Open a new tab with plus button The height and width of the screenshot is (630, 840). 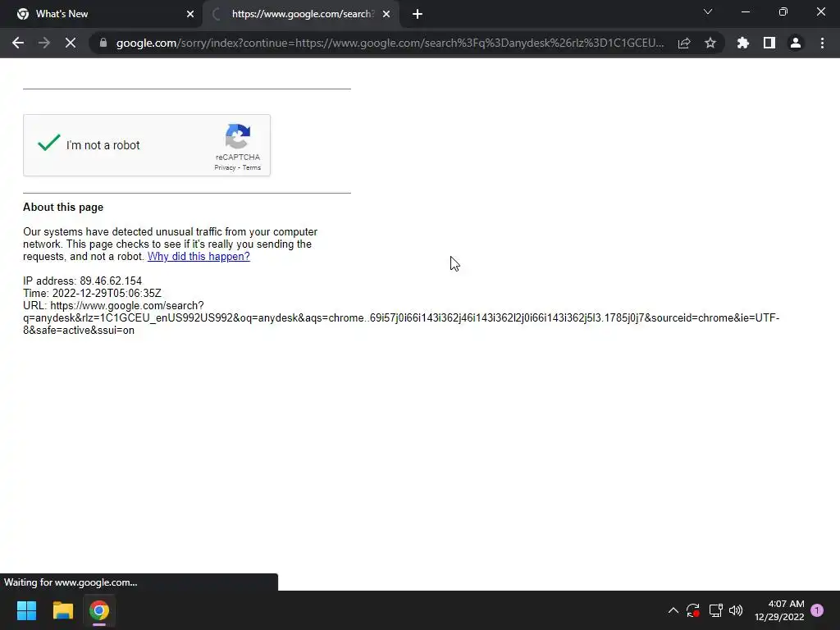[x=418, y=14]
